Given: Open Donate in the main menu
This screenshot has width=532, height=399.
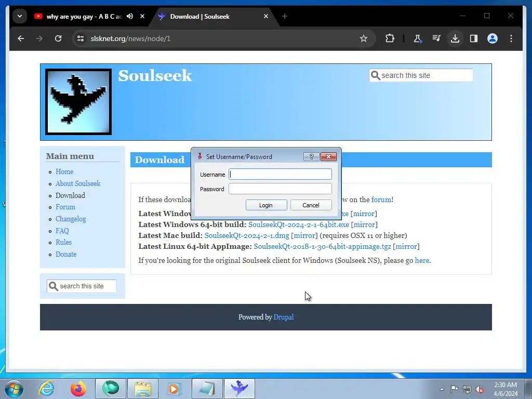Looking at the screenshot, I should [x=66, y=254].
